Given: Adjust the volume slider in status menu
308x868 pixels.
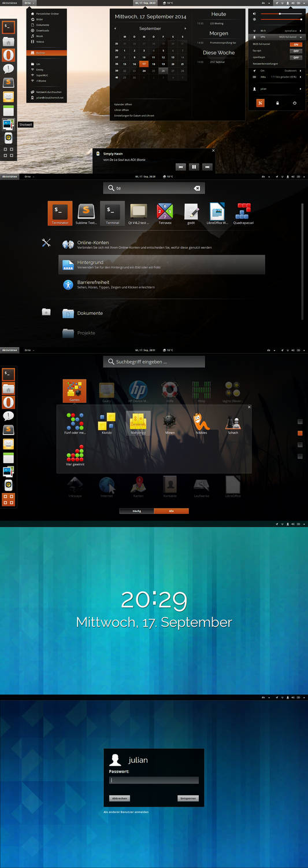Looking at the screenshot, I should point(281,13).
